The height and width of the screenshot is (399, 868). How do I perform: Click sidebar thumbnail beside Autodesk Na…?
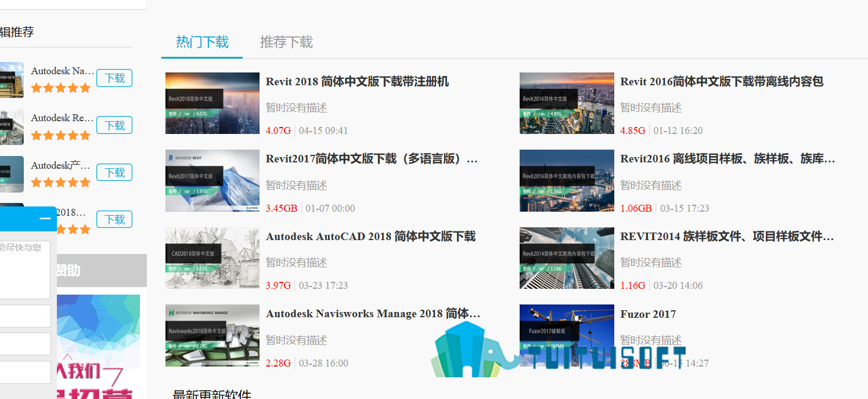pos(12,80)
